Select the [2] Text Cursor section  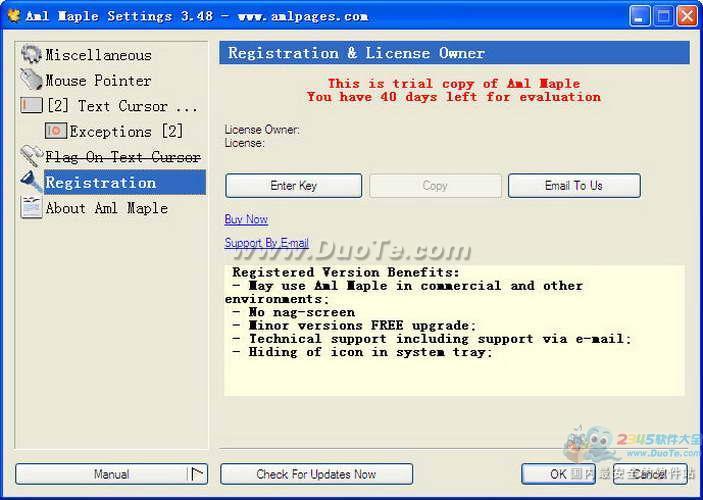point(122,106)
